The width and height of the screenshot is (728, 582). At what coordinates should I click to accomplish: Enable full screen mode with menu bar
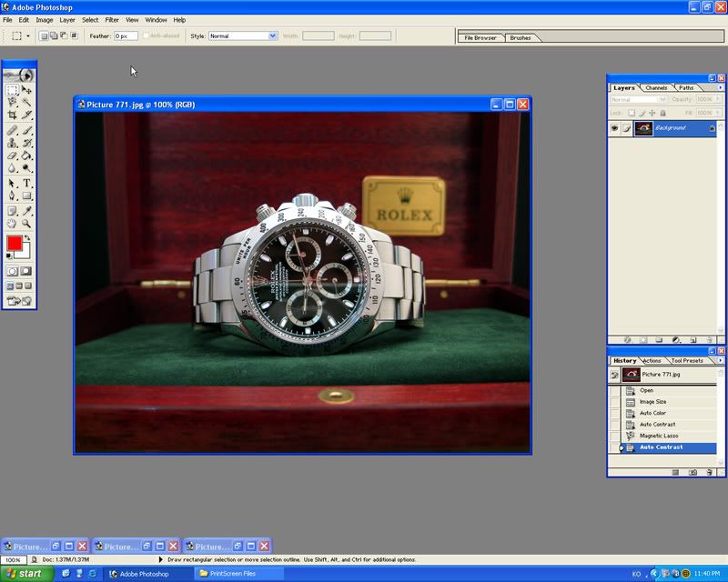coord(19,286)
